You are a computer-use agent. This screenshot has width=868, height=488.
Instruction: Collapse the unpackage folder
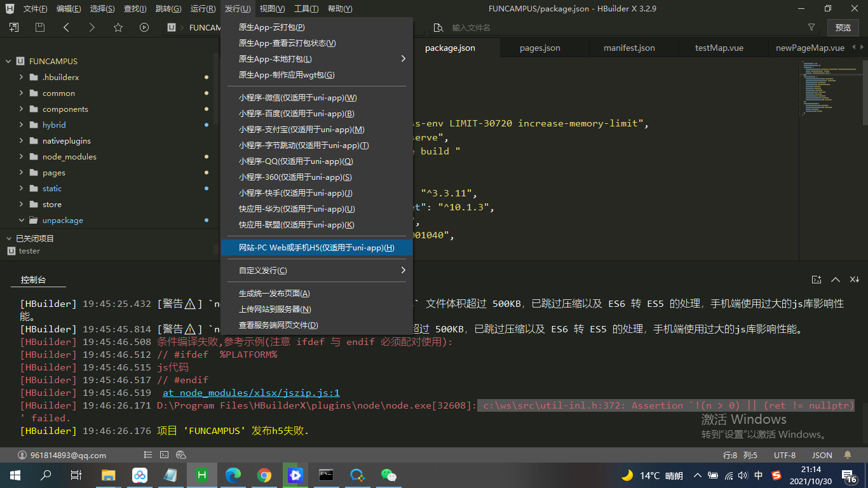(21, 220)
